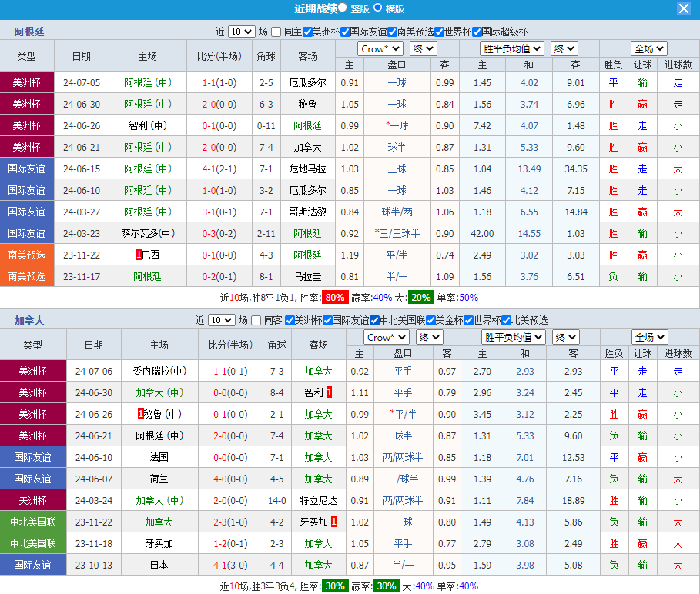Screen dimensions: 700x594
Task: Expand the 胜平负均值 dropdown in Argentina table
Action: (x=511, y=48)
